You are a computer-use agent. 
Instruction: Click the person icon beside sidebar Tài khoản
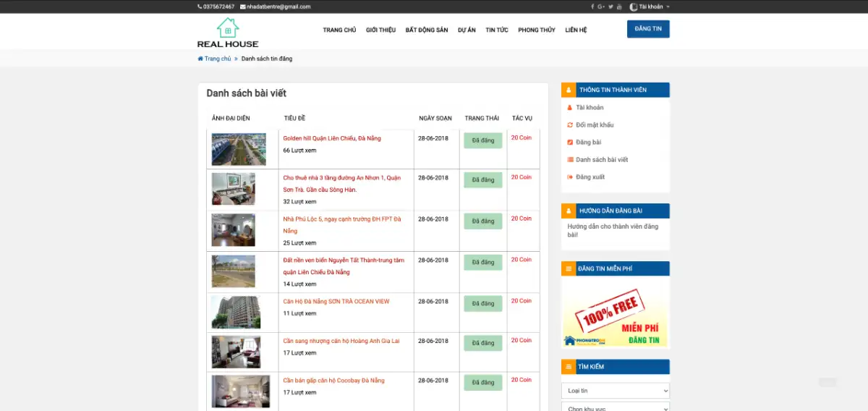pyautogui.click(x=570, y=107)
